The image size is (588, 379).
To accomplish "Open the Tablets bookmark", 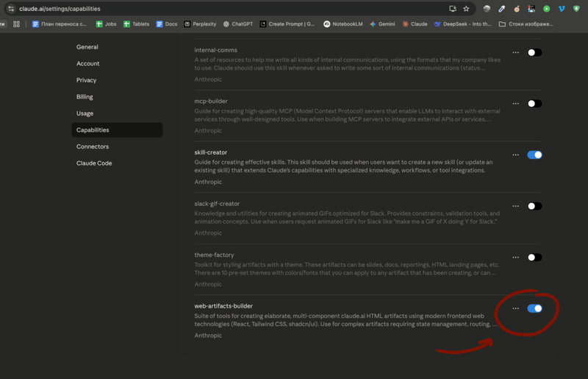I will (137, 24).
